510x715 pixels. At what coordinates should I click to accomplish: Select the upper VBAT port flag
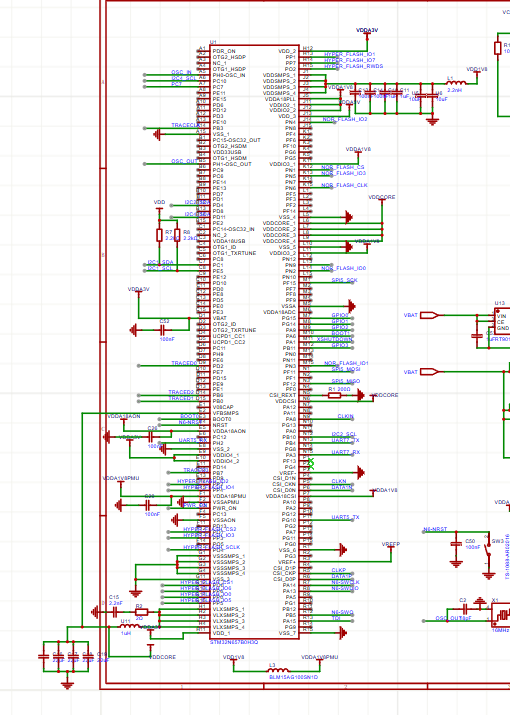pyautogui.click(x=431, y=315)
